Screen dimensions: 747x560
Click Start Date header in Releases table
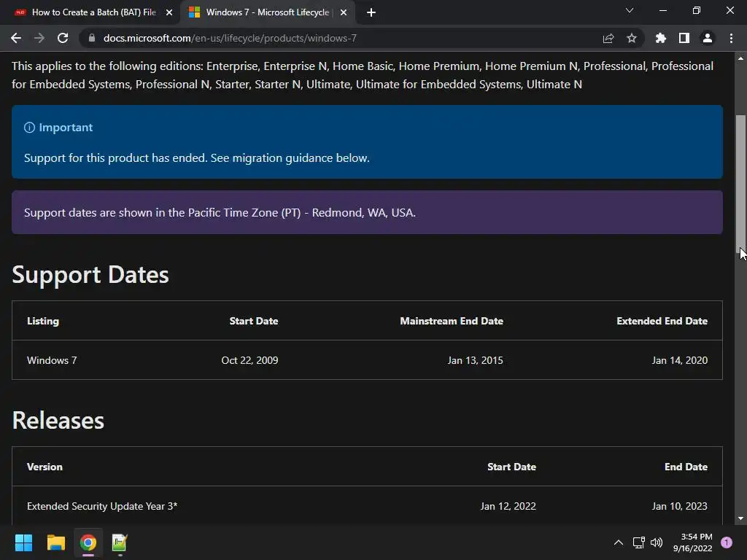tap(511, 467)
